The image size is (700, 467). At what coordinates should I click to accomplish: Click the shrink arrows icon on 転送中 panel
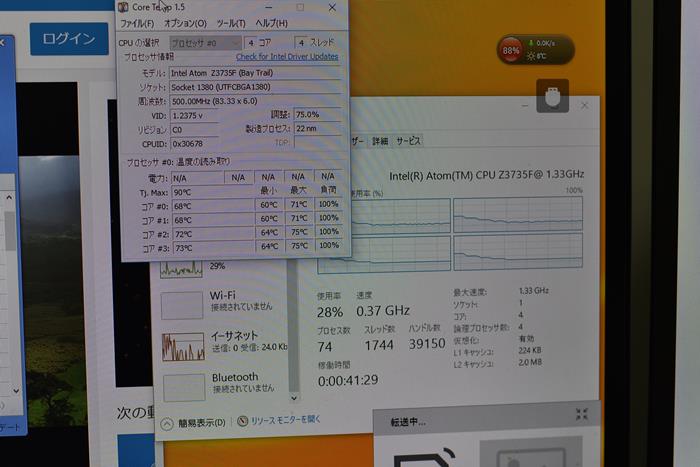coord(581,414)
